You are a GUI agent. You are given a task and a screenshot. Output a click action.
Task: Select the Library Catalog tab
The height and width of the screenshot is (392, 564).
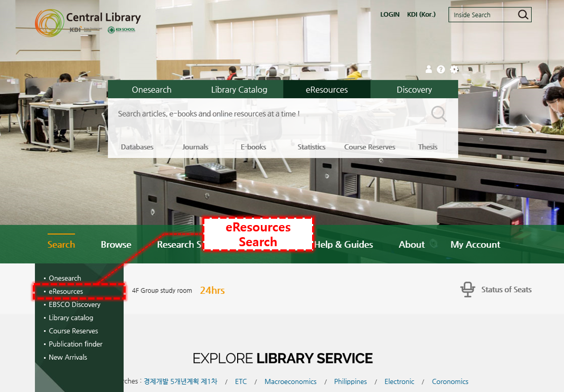239,90
